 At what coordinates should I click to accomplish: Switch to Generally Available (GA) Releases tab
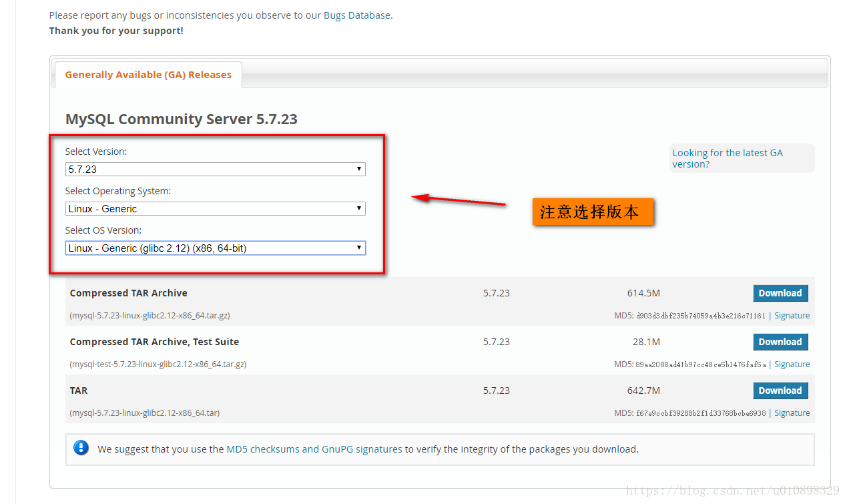[x=148, y=75]
